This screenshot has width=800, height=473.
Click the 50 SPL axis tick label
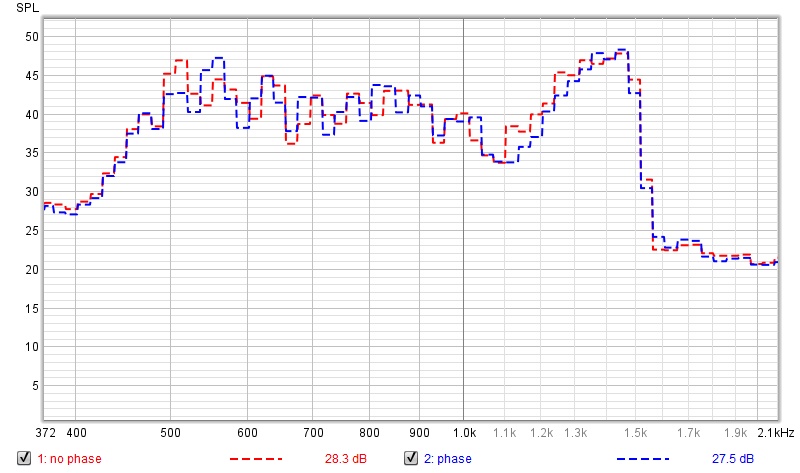pyautogui.click(x=32, y=37)
